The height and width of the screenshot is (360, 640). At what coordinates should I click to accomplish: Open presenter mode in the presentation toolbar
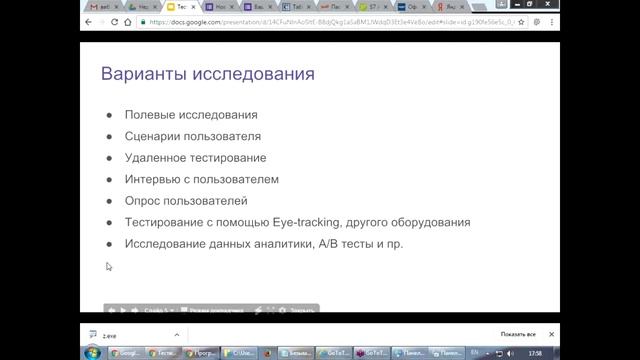212,310
